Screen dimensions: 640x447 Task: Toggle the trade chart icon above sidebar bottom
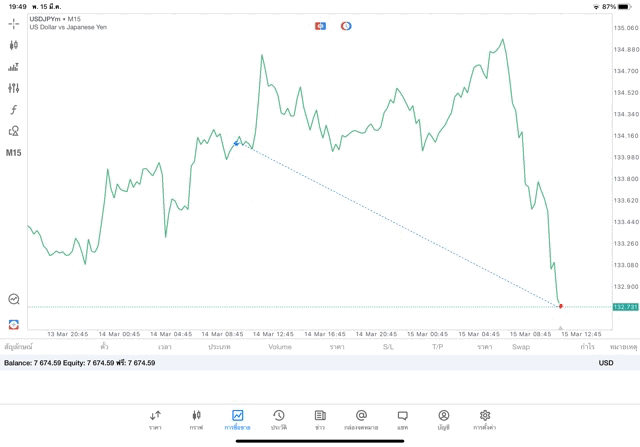click(x=13, y=299)
